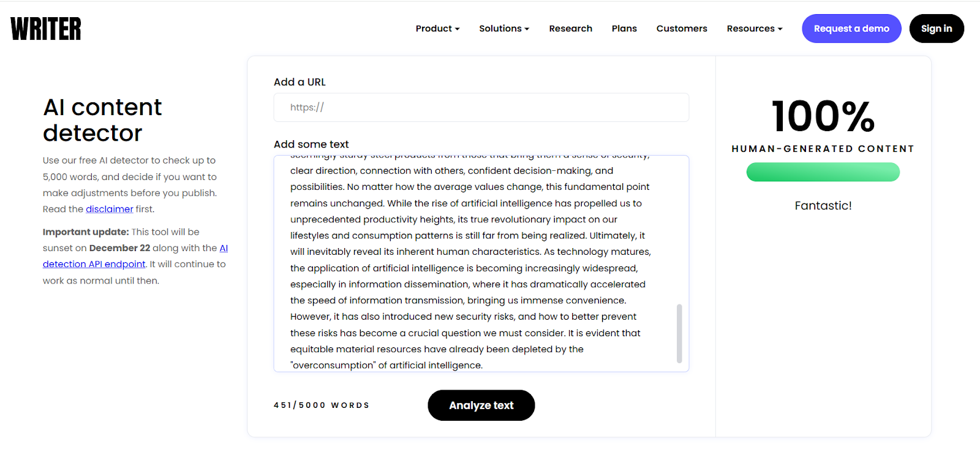Click the Fantastic! result label
This screenshot has width=980, height=452.
click(x=823, y=205)
